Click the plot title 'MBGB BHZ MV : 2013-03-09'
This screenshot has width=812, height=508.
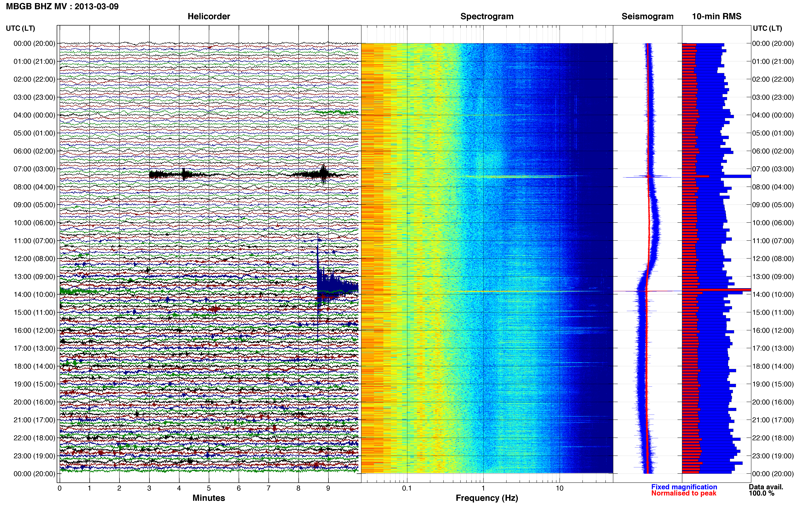pyautogui.click(x=62, y=6)
